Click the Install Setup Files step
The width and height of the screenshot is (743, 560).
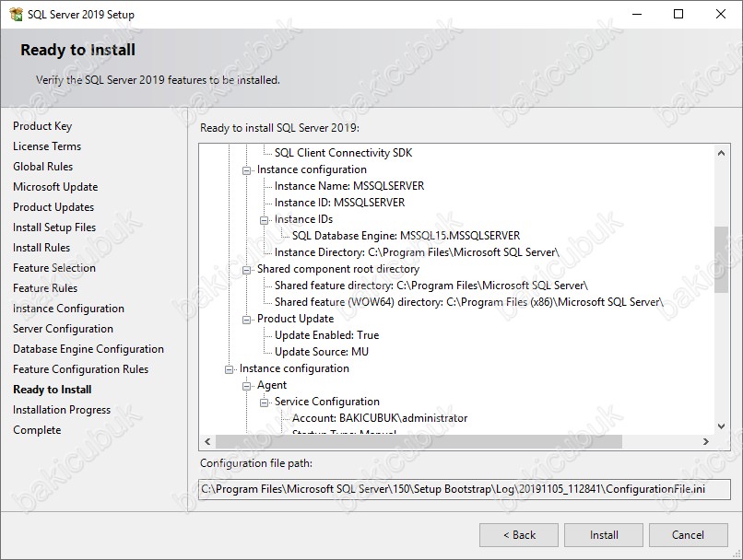(x=54, y=227)
